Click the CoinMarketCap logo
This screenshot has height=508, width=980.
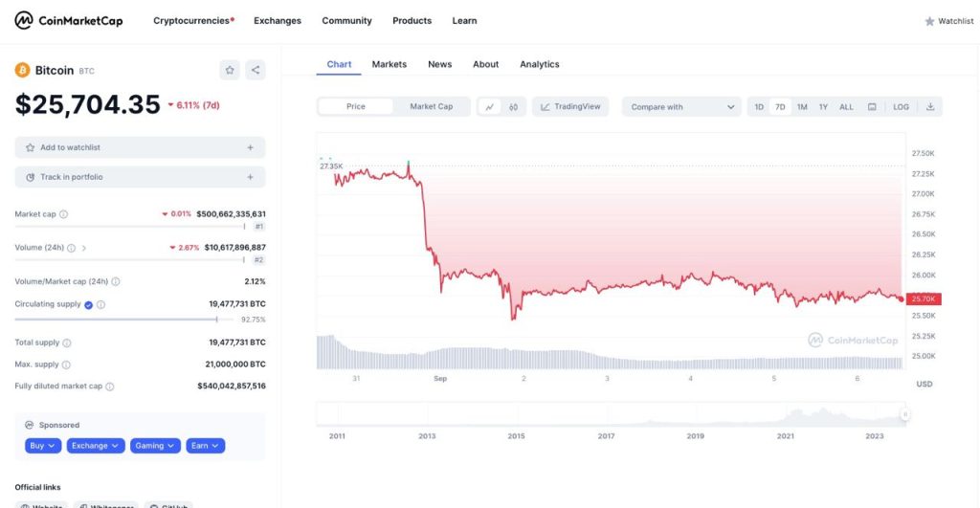click(x=68, y=21)
